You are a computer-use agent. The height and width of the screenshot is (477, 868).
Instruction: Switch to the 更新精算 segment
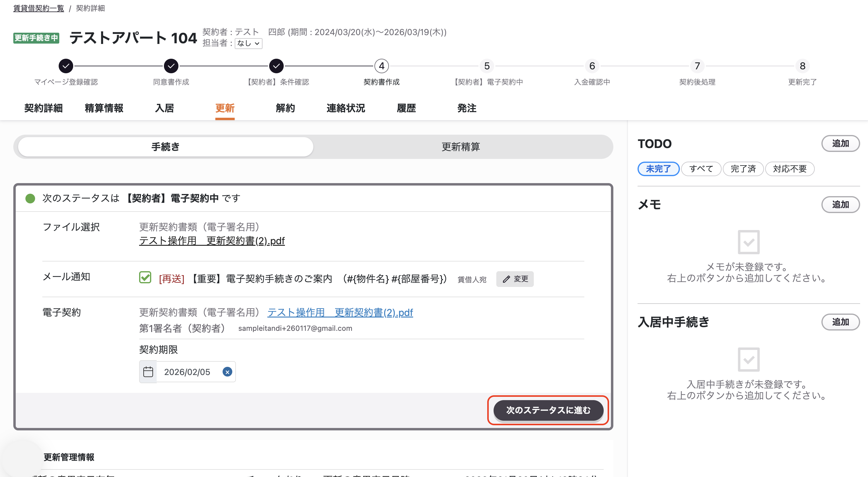[461, 146]
